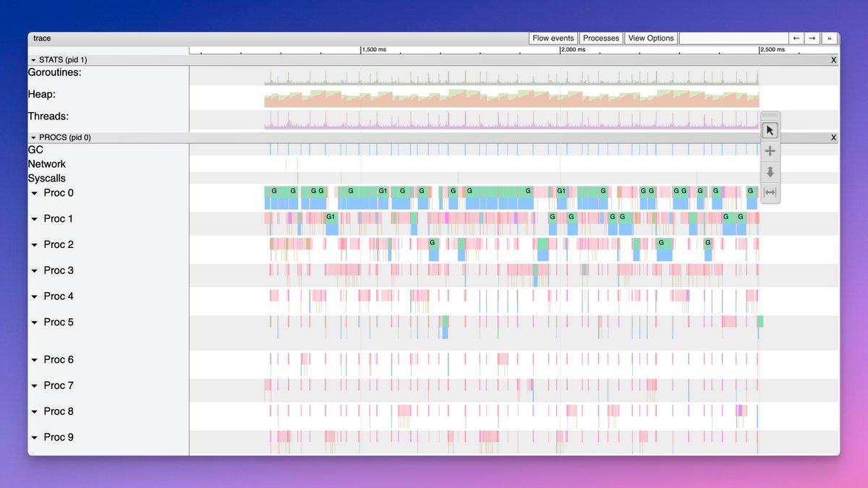Select a green G event on Proc 0
The image size is (868, 488).
click(x=273, y=191)
